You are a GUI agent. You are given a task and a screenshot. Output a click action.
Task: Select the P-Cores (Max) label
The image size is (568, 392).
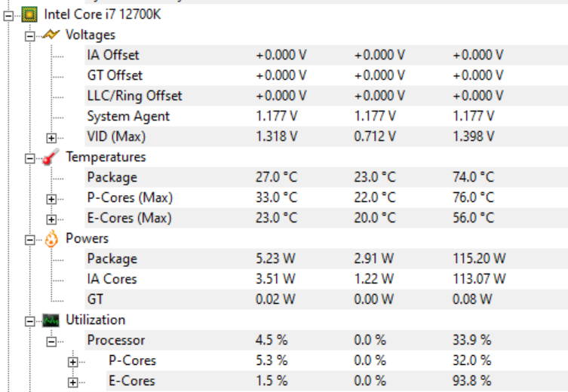(x=130, y=198)
